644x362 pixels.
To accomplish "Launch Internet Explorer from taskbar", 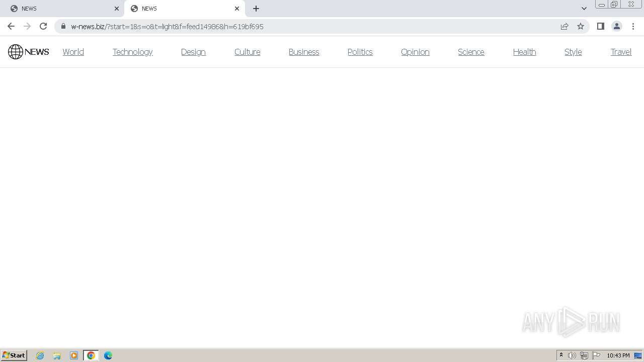I will tap(40, 355).
